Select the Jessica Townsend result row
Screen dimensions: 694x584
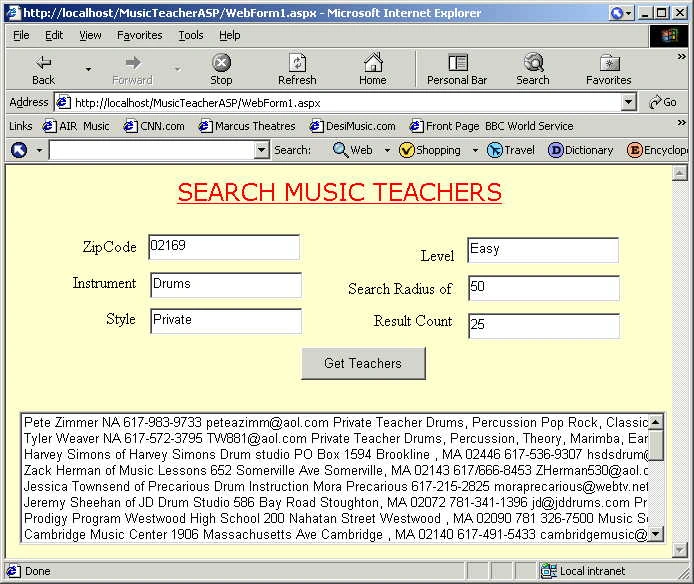(335, 486)
